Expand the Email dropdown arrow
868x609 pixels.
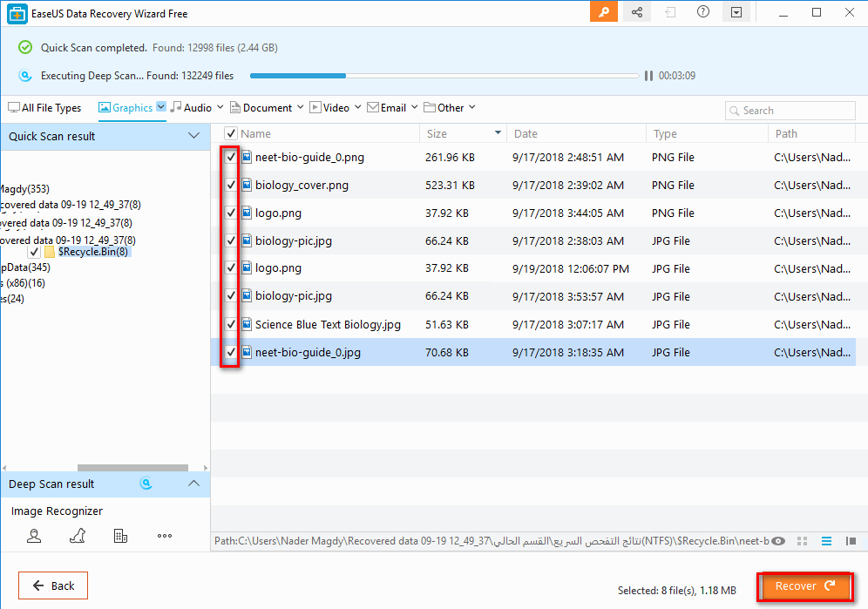pyautogui.click(x=414, y=107)
